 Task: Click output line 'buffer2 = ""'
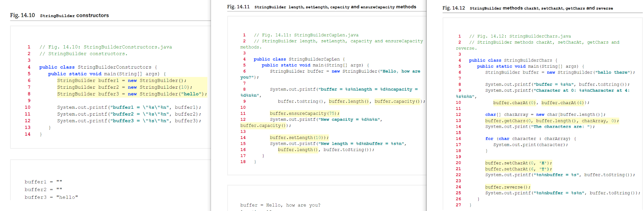(43, 190)
